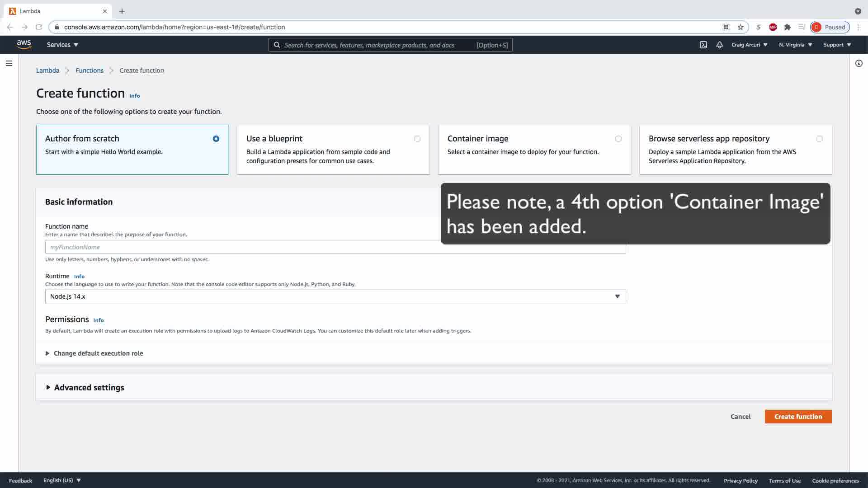
Task: Click the AWS logo home icon
Action: point(24,44)
